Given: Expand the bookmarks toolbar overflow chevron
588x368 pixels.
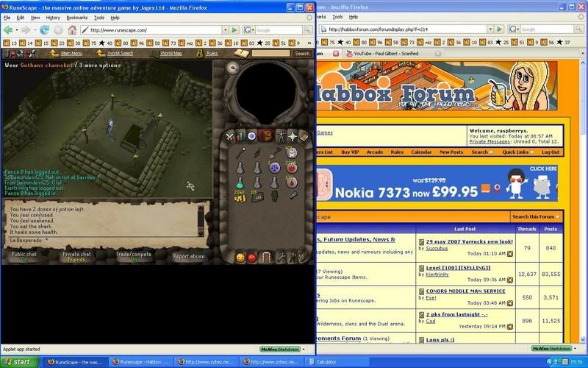Looking at the screenshot, I should coord(309,43).
